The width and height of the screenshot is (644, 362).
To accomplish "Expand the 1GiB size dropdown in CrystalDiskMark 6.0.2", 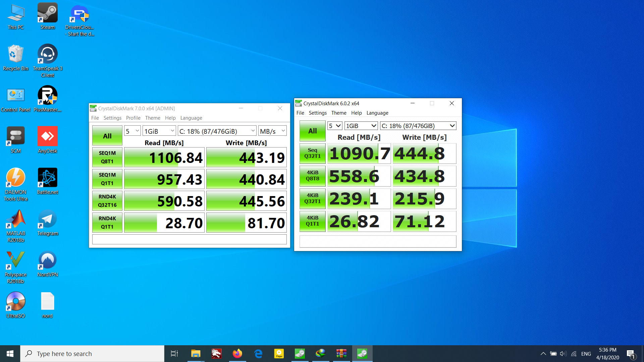I will pyautogui.click(x=361, y=126).
